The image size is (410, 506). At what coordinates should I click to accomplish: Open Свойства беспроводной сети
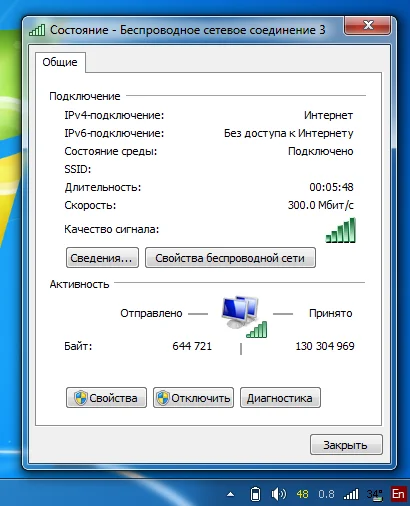tap(230, 258)
